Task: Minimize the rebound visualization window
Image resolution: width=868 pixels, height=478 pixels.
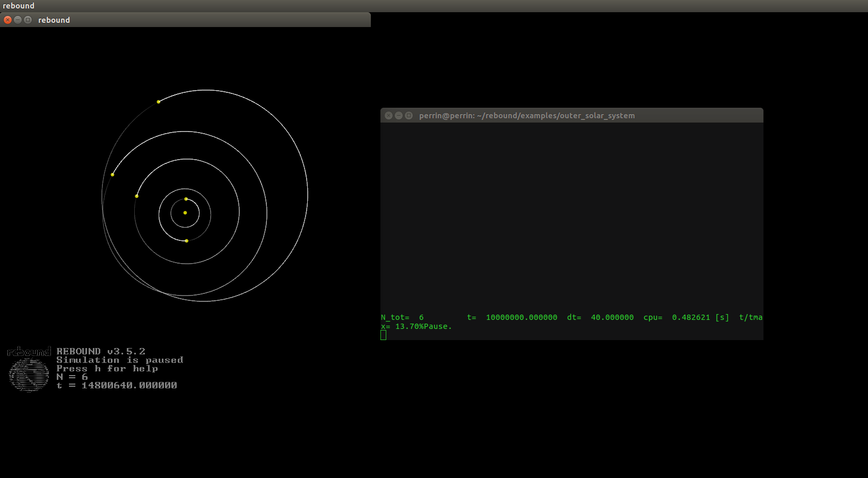Action: point(18,20)
